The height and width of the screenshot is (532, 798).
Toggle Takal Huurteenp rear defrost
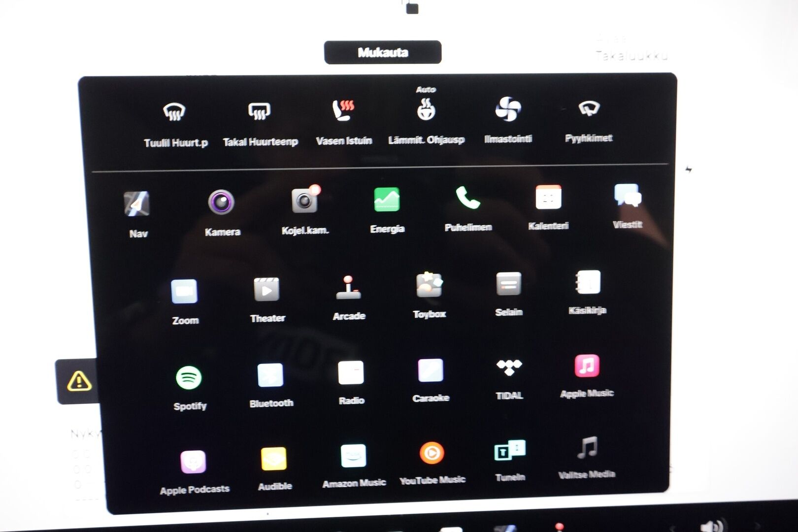259,112
